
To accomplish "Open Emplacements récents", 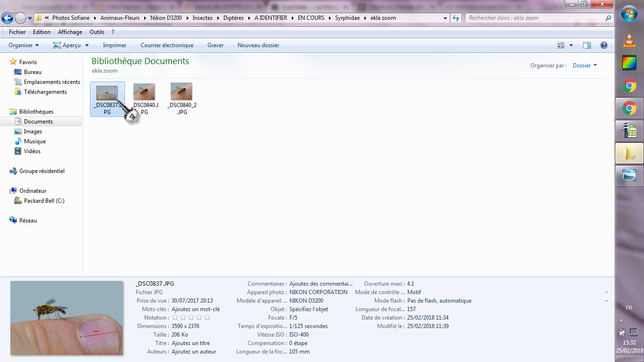I will tap(52, 82).
